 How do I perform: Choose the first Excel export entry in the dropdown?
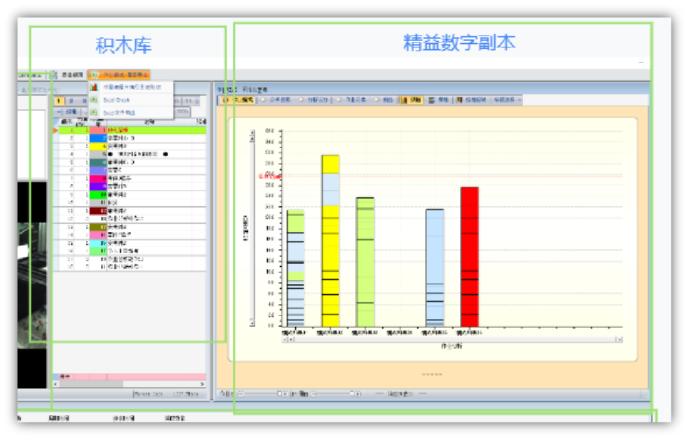coord(117,100)
